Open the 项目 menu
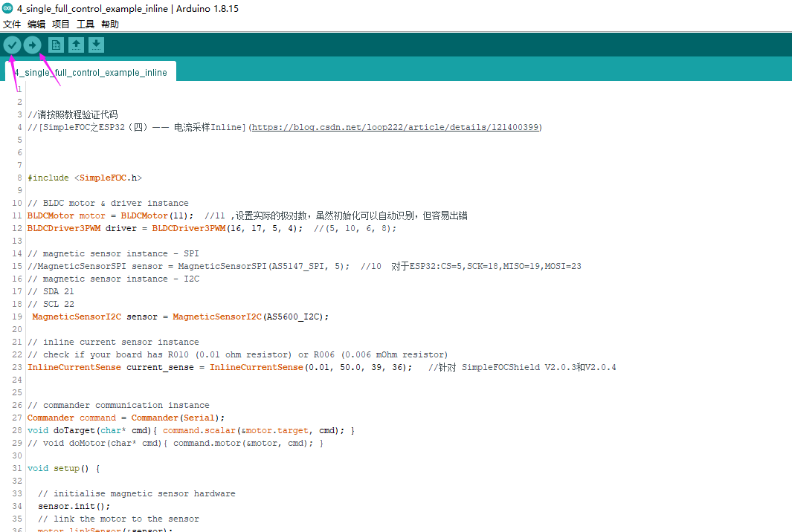The width and height of the screenshot is (792, 532). (x=60, y=24)
